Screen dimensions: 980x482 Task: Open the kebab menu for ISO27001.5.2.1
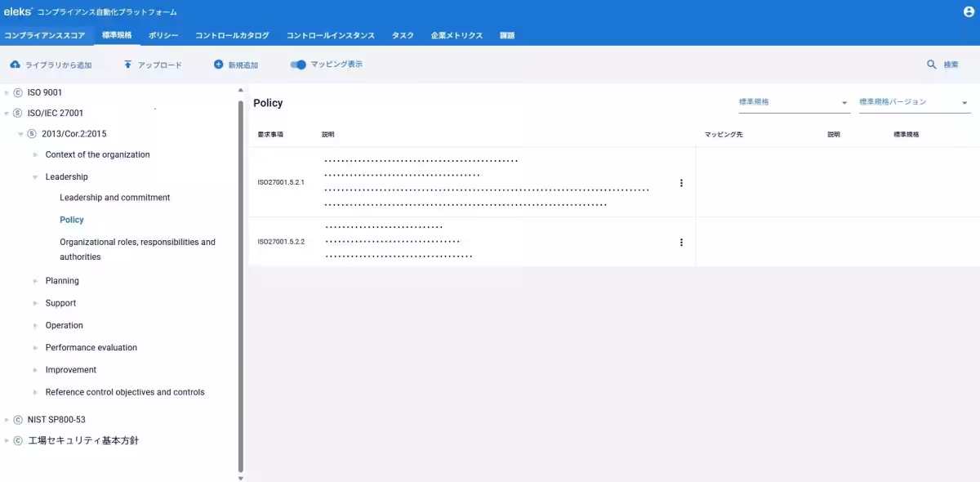click(x=681, y=184)
